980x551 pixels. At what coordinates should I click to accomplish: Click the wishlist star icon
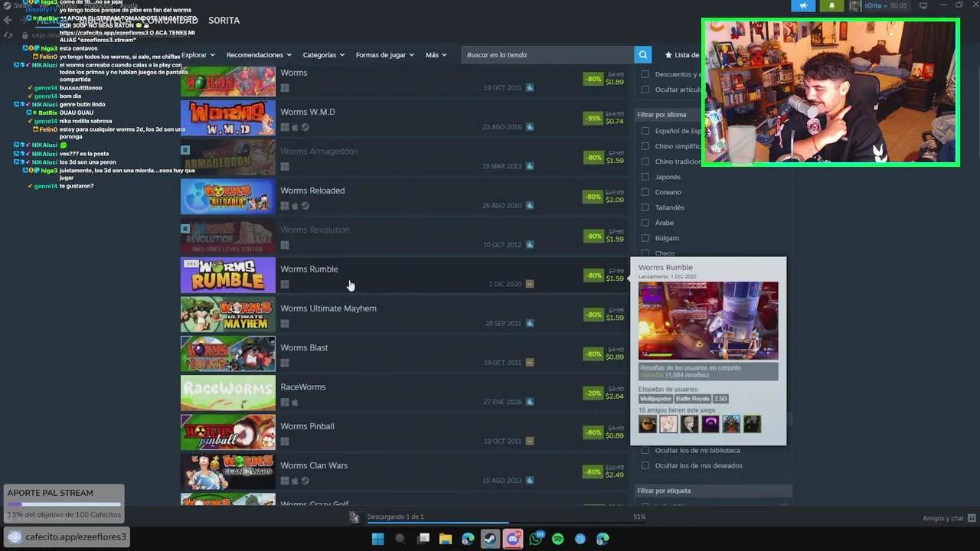(x=668, y=55)
